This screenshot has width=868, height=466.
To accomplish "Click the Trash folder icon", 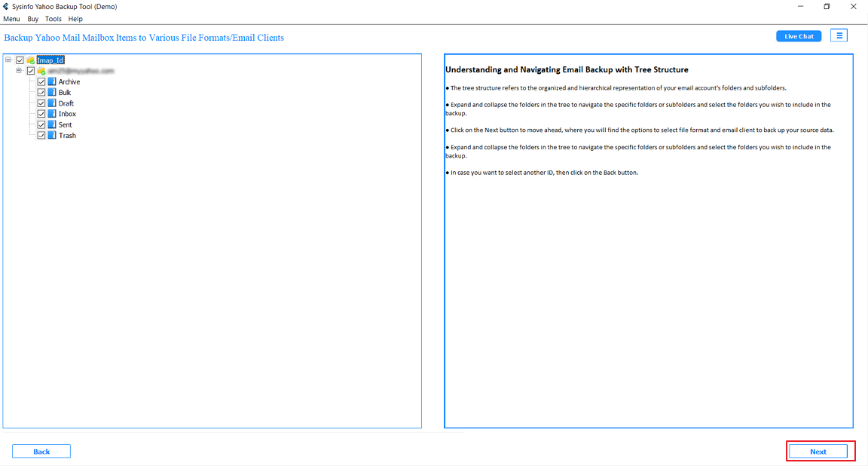I will coord(52,135).
